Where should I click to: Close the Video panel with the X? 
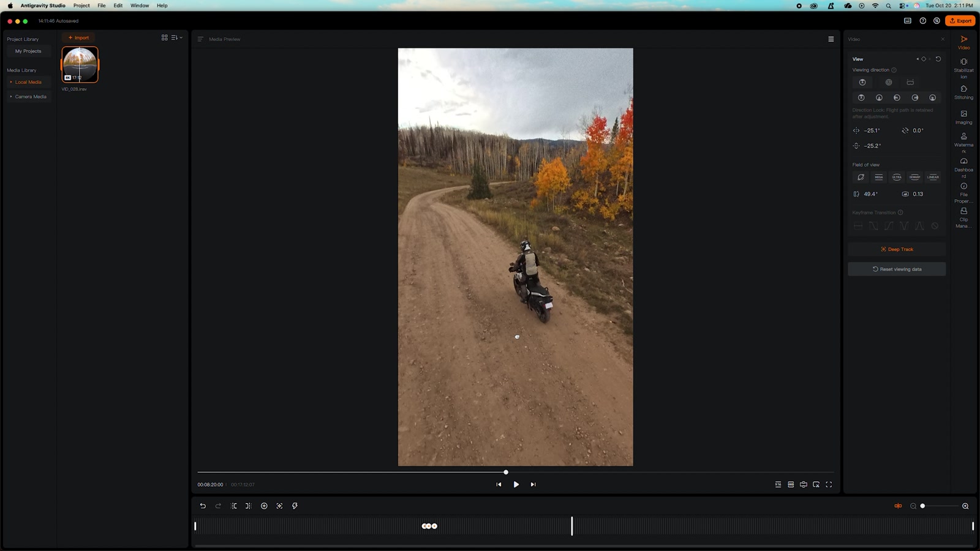click(x=943, y=39)
